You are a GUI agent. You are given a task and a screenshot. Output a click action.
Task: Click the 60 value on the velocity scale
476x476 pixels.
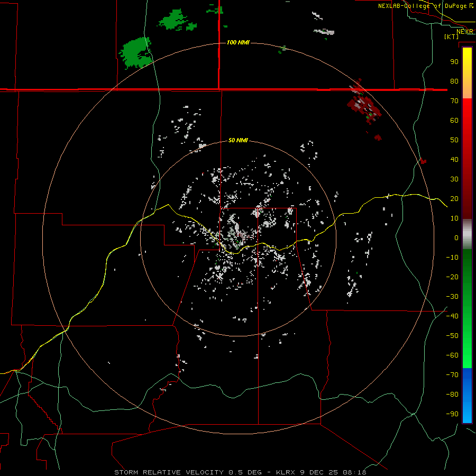pos(454,121)
